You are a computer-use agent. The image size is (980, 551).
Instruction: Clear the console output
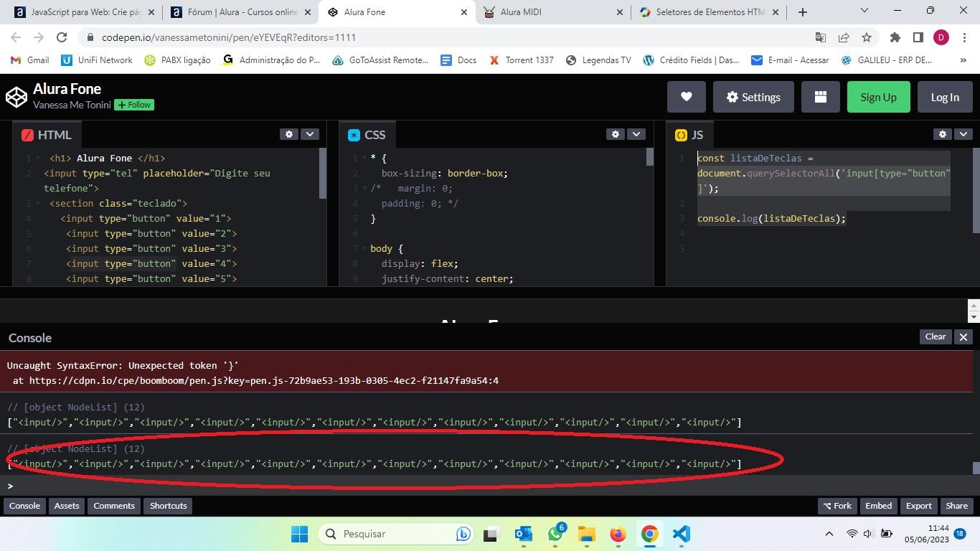pyautogui.click(x=936, y=336)
